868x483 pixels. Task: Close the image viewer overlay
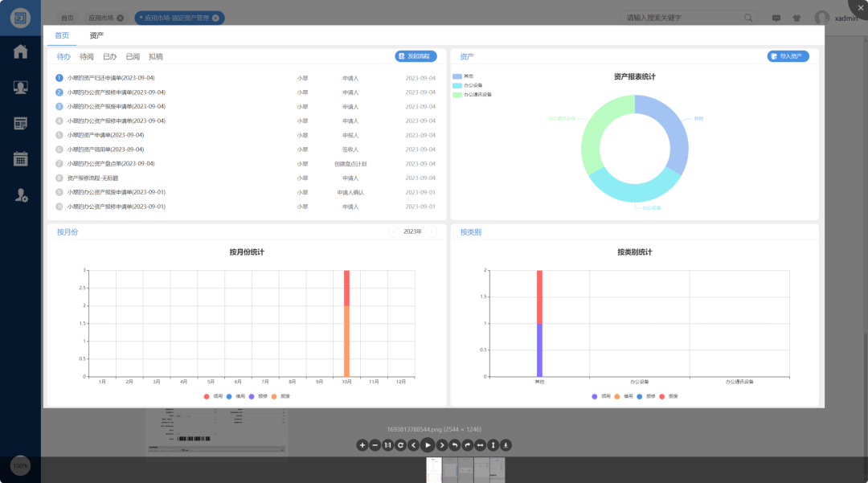(x=860, y=8)
